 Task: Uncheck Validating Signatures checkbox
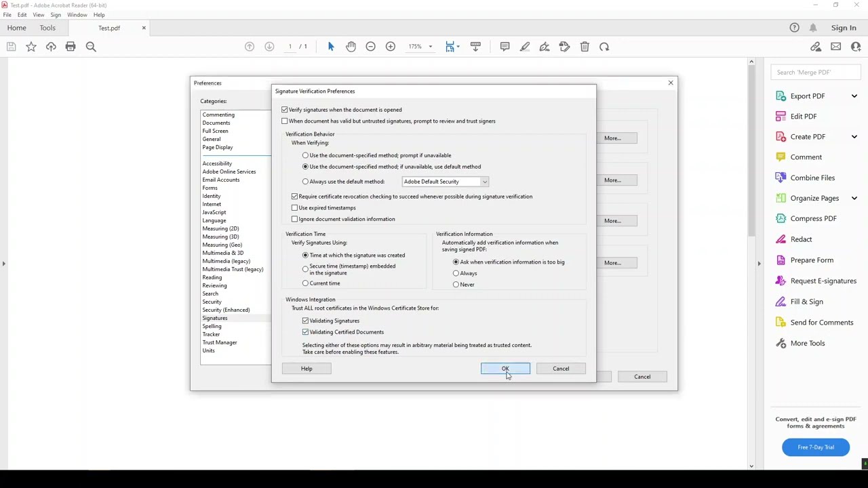click(x=305, y=321)
